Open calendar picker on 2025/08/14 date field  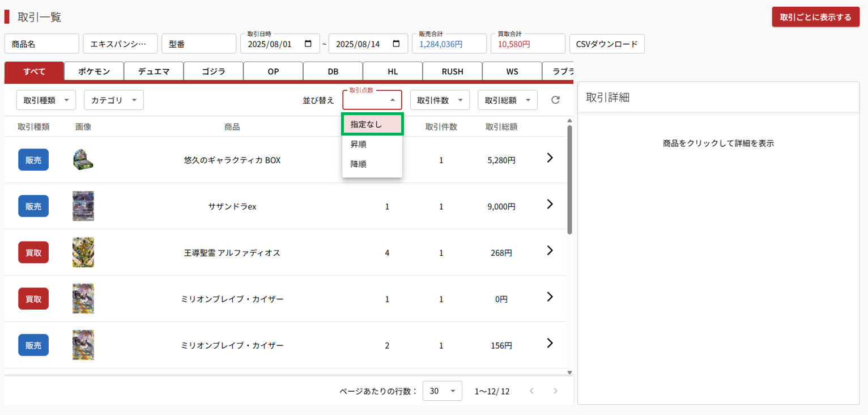click(396, 44)
